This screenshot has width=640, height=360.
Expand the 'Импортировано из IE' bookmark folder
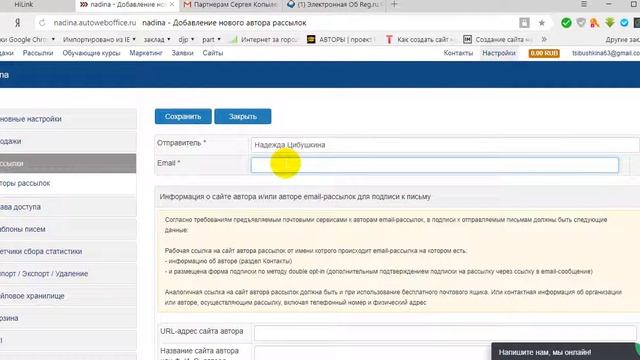pos(99,40)
